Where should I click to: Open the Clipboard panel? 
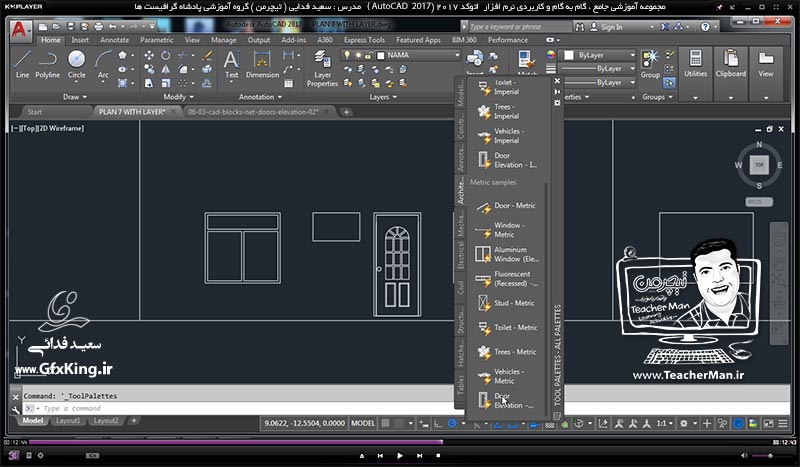[731, 73]
